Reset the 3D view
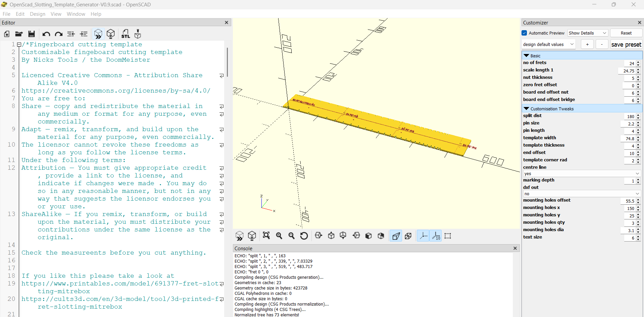Viewport: 644px width, 317px height. tap(304, 236)
